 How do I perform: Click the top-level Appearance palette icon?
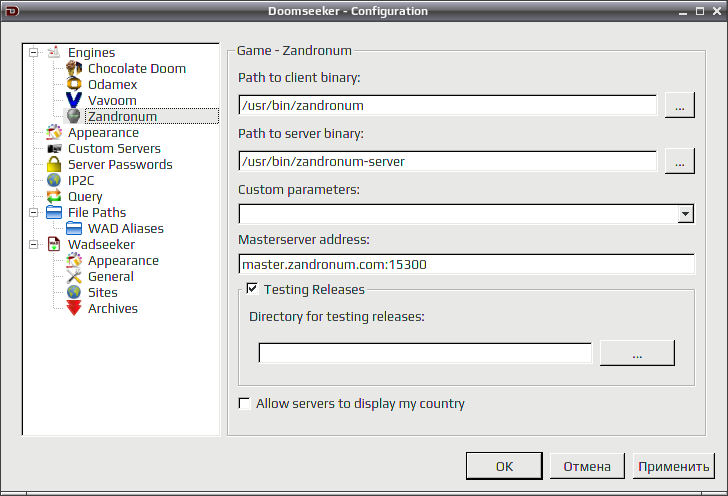54,132
